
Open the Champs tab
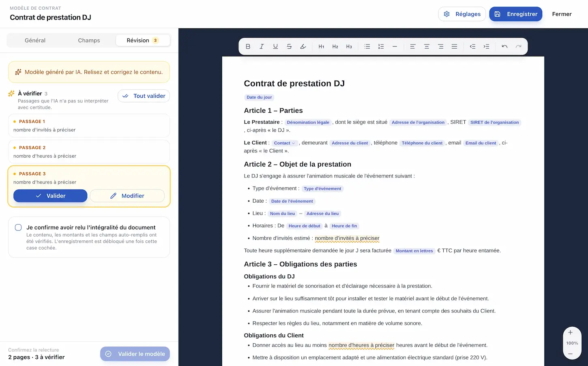tap(89, 41)
